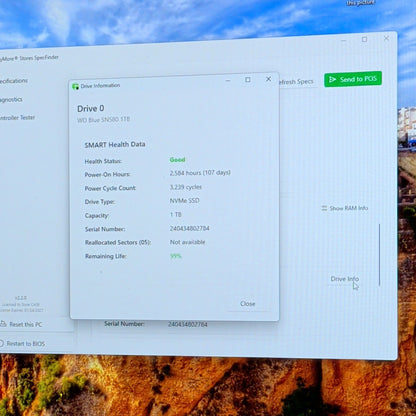The height and width of the screenshot is (416, 416).
Task: Open the Specifications sidebar item
Action: 14,81
